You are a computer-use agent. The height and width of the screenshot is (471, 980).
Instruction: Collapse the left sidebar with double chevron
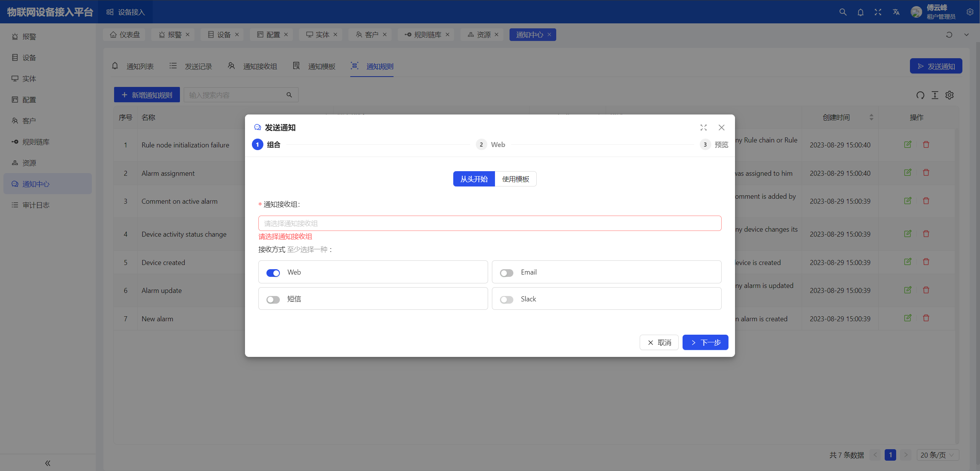pyautogui.click(x=47, y=463)
